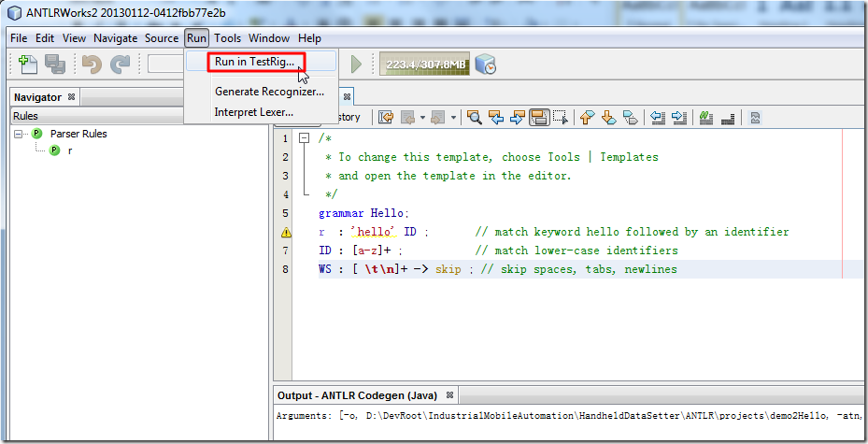
Task: Close the editor document tab
Action: point(347,96)
